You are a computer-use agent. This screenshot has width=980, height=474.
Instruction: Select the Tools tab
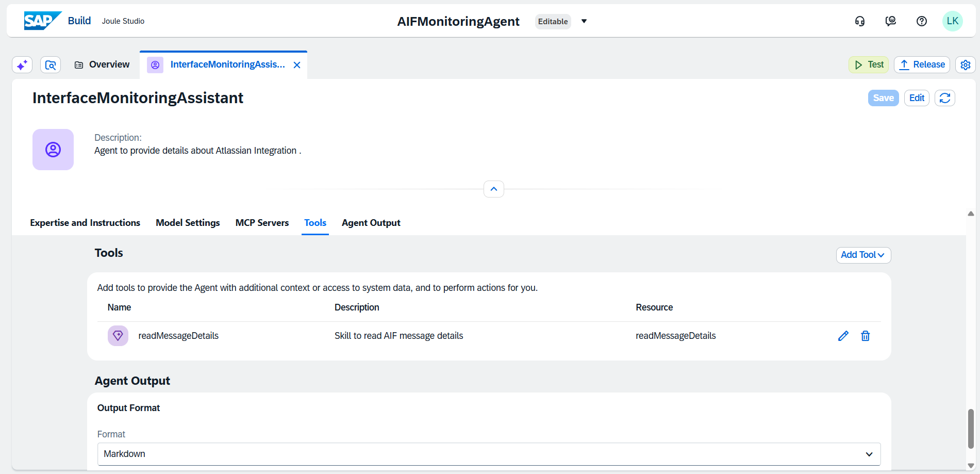coord(315,223)
